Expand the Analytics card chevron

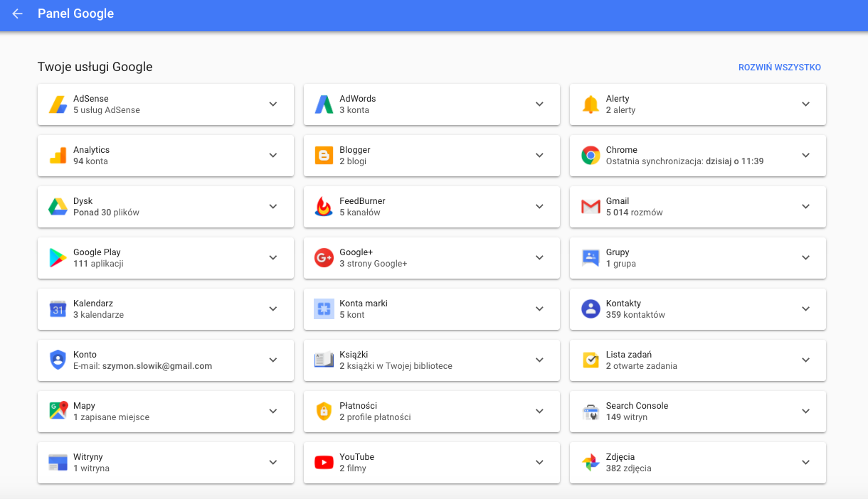click(273, 156)
